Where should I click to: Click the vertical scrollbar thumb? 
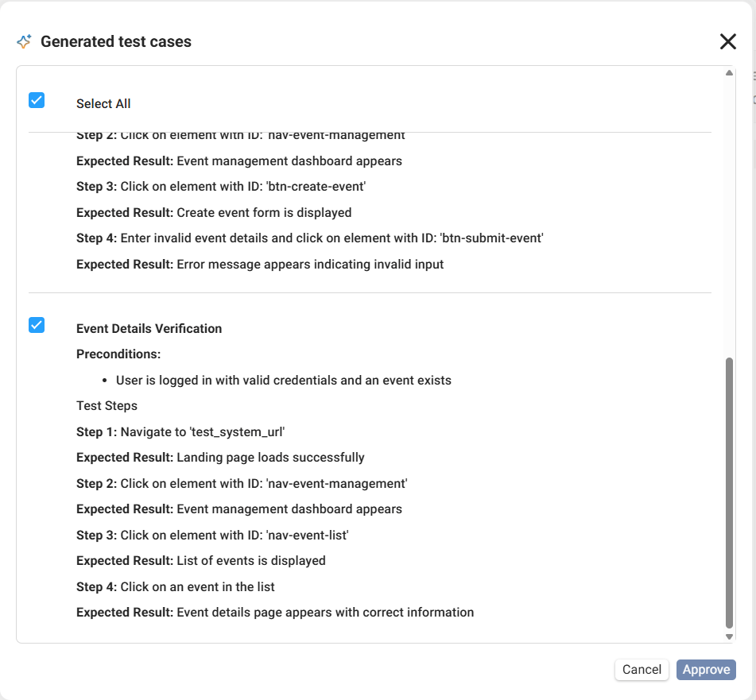[729, 493]
